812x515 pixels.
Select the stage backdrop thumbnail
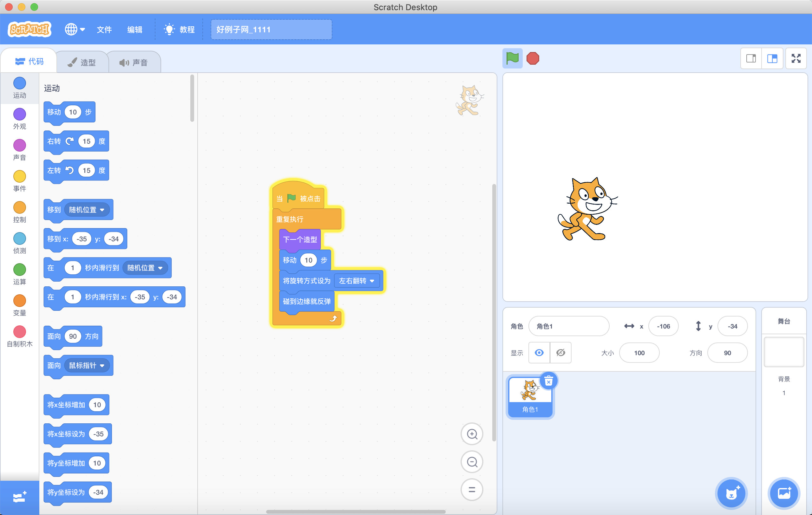[784, 352]
